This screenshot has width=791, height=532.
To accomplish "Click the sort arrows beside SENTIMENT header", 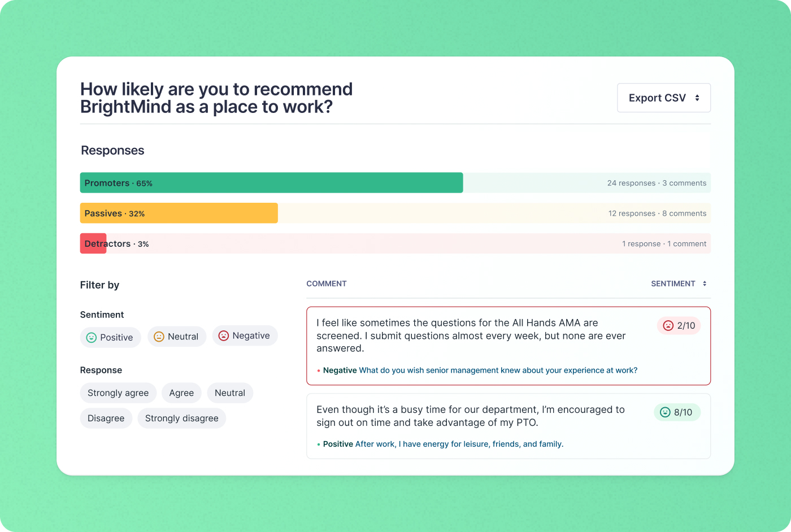I will [705, 284].
